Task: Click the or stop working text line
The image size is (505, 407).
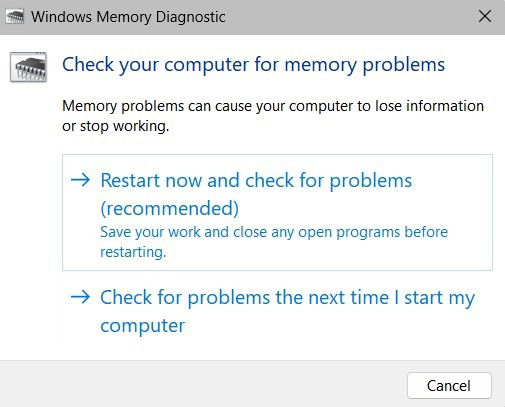Action: [x=116, y=126]
